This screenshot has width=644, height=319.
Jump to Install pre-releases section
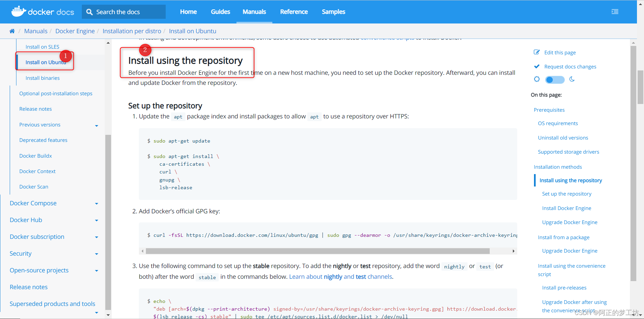coord(564,288)
